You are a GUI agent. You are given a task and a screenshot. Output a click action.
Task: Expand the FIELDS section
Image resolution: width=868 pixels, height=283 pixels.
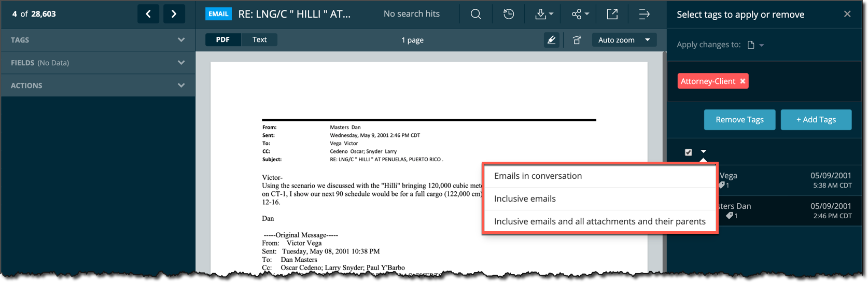click(x=98, y=63)
